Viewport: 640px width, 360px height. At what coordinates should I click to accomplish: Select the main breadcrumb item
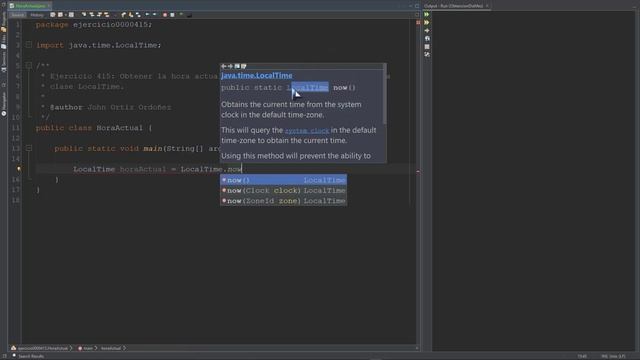(x=86, y=348)
